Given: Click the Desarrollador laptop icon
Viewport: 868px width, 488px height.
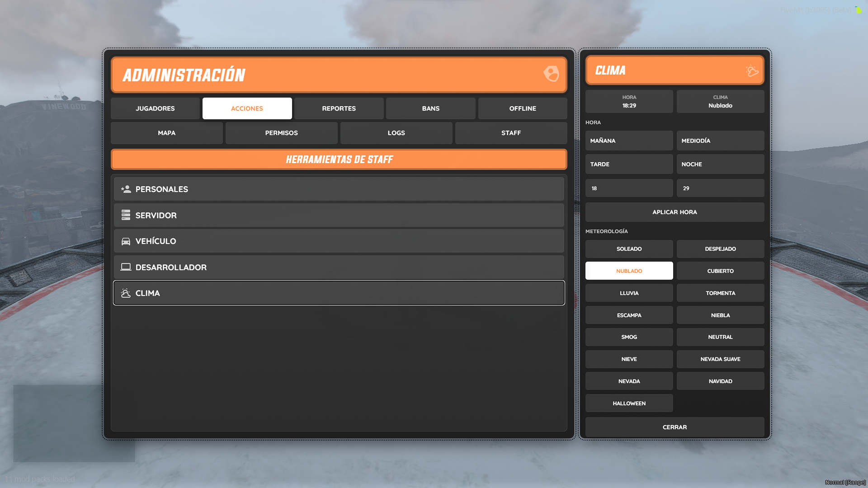Looking at the screenshot, I should [x=126, y=267].
